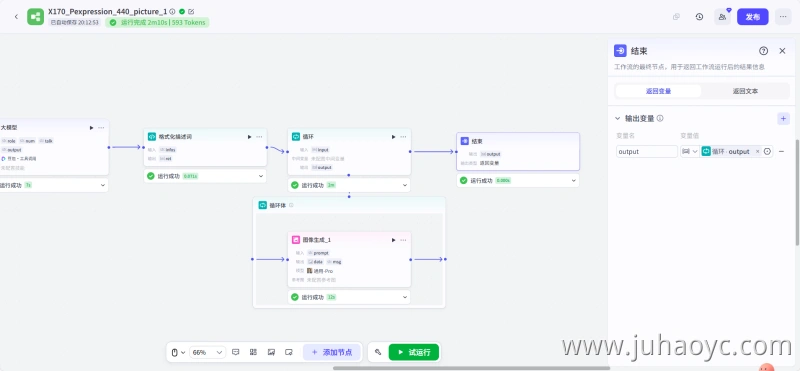Image resolution: width=800 pixels, height=371 pixels.
Task: Click the minimap toolbar icon
Action: pos(271,352)
